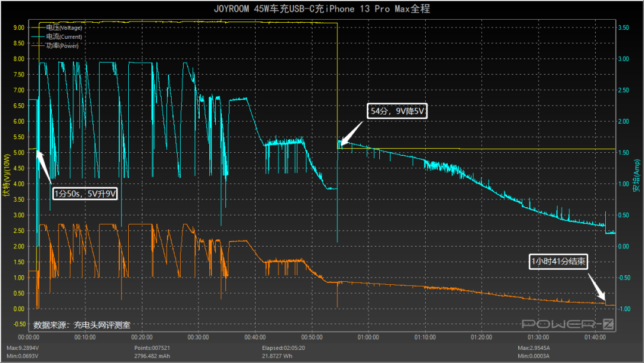This screenshot has width=644, height=363.
Task: Click the cyan 2.00 ampere axis tick
Action: pos(623,121)
